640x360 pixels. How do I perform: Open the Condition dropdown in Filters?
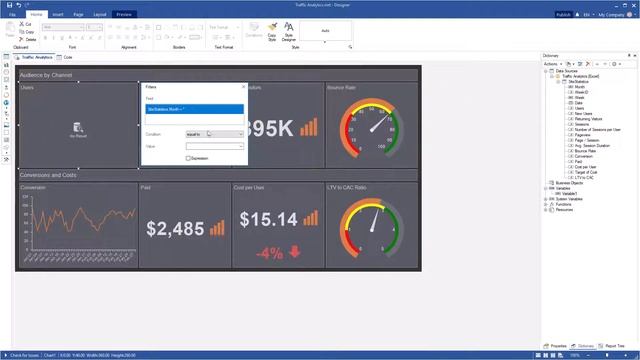point(215,134)
